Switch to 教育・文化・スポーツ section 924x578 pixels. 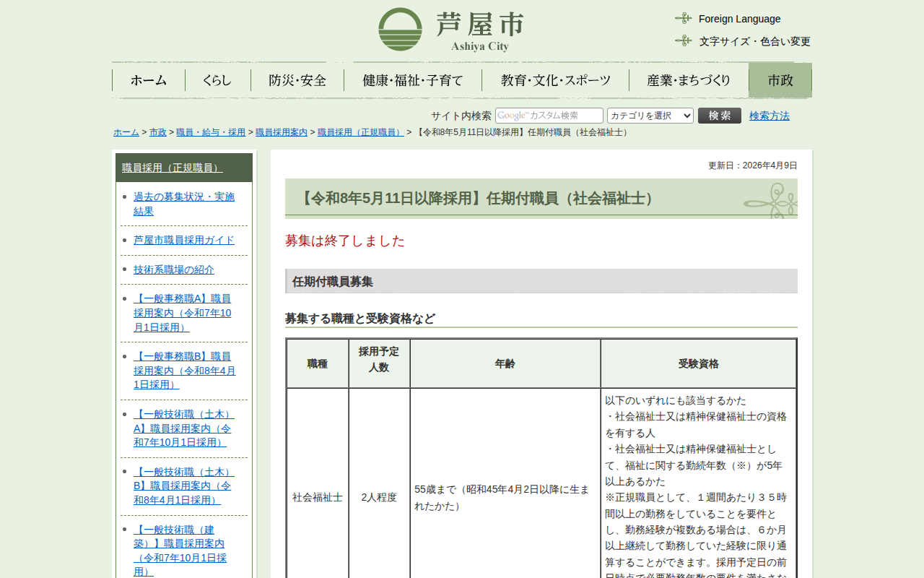tap(556, 80)
